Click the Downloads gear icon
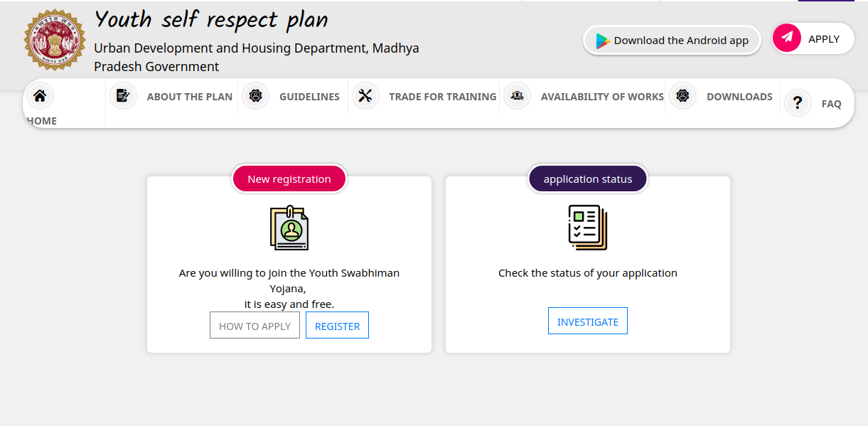Image resolution: width=868 pixels, height=426 pixels. 682,95
